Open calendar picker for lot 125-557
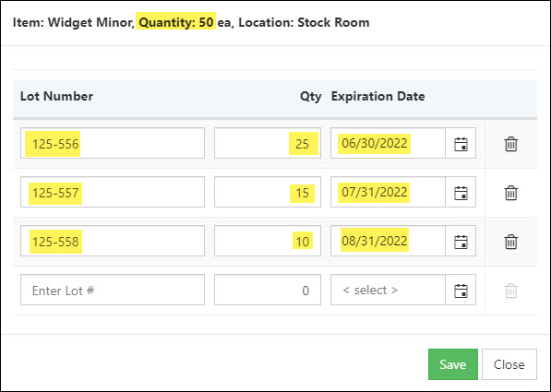This screenshot has height=392, width=551. (461, 192)
